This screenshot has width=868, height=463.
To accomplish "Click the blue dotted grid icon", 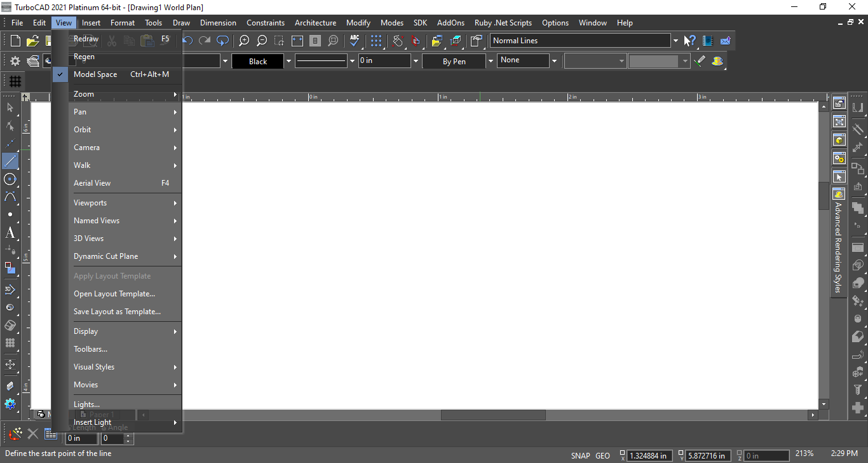I will (376, 41).
